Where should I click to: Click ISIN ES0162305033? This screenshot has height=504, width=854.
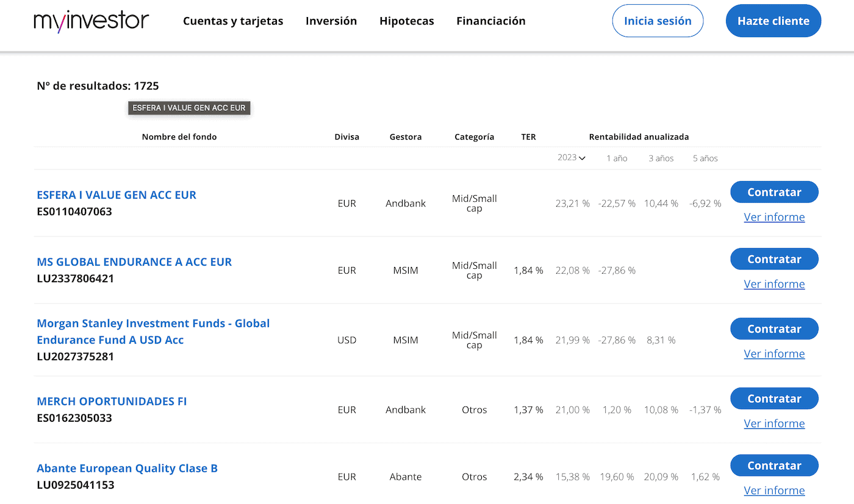click(74, 418)
